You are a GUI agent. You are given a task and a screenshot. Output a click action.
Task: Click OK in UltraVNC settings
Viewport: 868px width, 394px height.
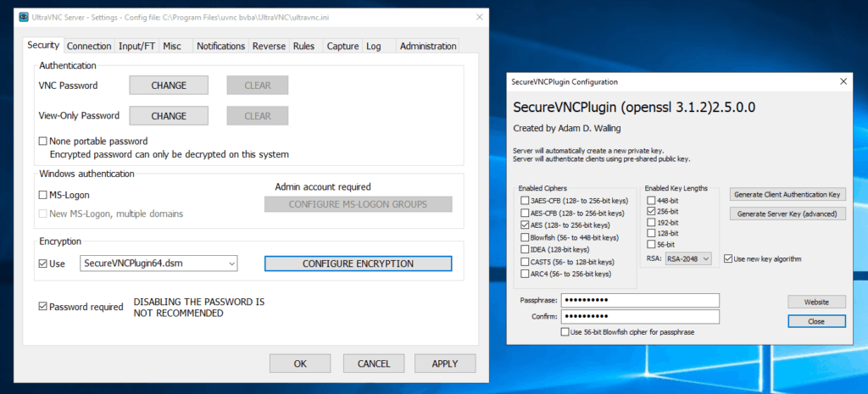tap(300, 363)
